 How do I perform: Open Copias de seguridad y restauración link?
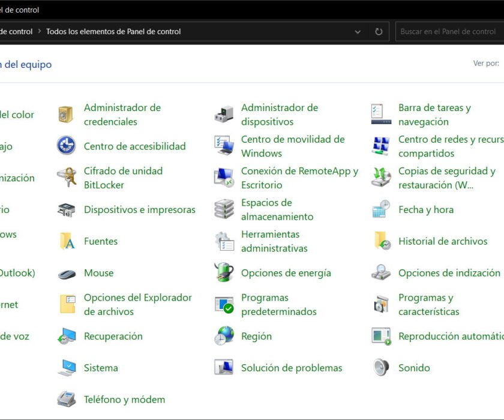[x=447, y=178]
